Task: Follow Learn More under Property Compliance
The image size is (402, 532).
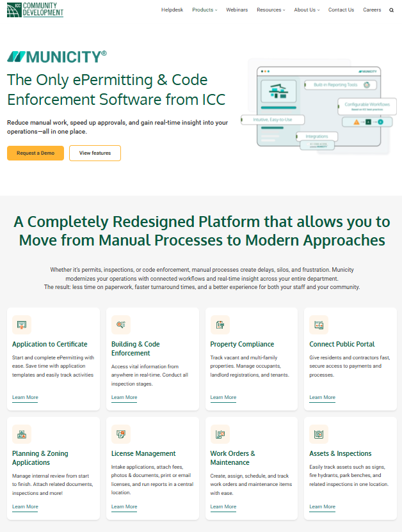Action: (x=223, y=397)
